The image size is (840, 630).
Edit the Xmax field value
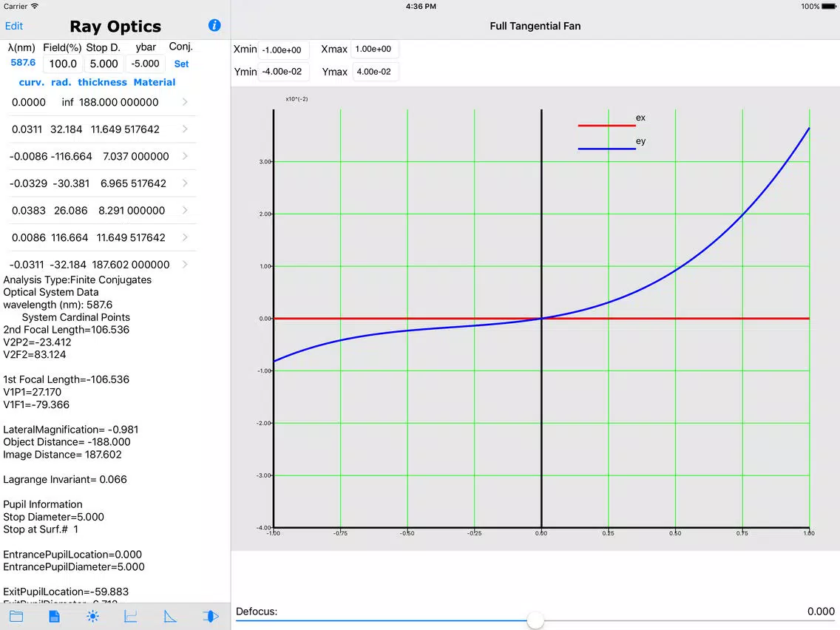coord(374,49)
